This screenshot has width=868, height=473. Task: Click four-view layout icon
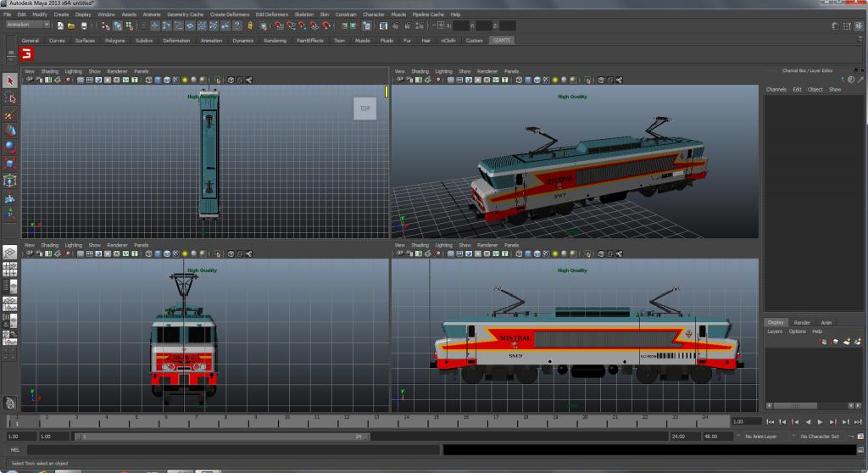(10, 270)
